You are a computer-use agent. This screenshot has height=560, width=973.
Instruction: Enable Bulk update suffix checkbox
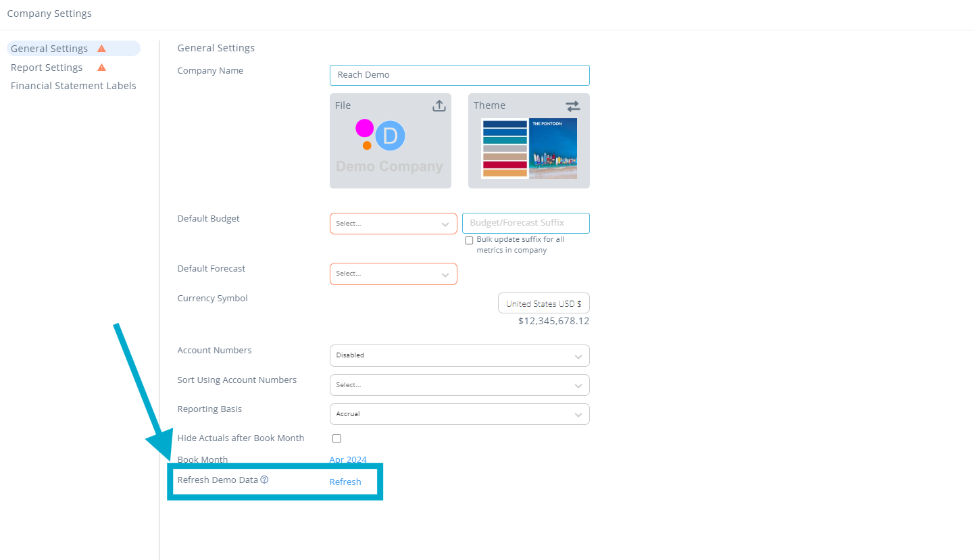(469, 240)
